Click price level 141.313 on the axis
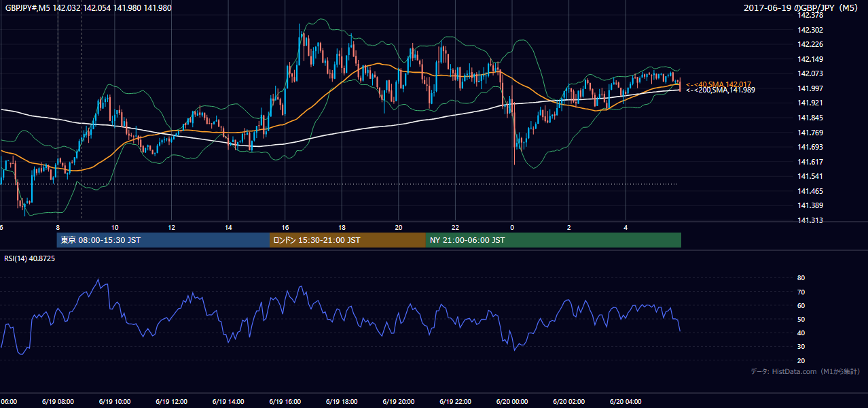Screen dimensions: 868x408 (810, 220)
